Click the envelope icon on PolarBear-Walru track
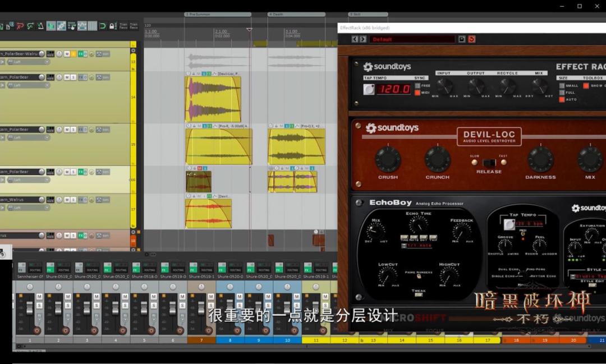The width and height of the screenshot is (606, 364). 99,54
